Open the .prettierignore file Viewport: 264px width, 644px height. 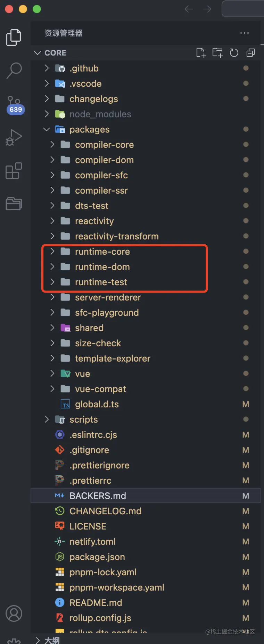coord(146,465)
